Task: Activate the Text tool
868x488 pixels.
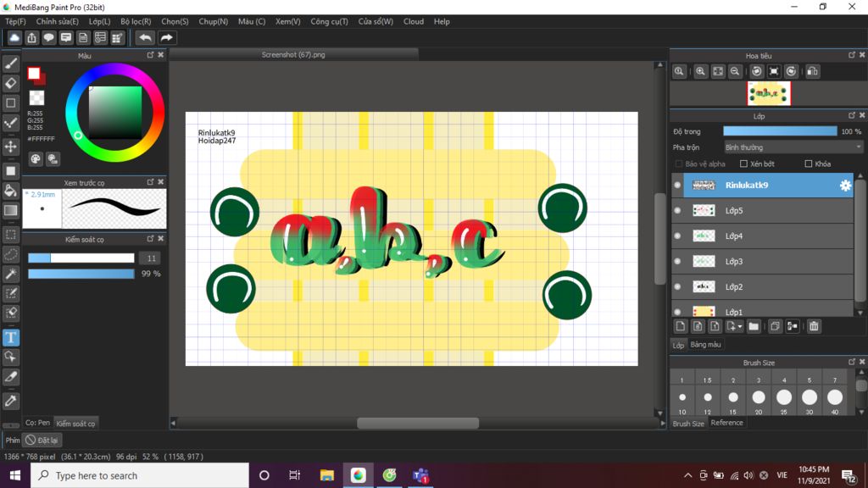Action: [x=10, y=337]
